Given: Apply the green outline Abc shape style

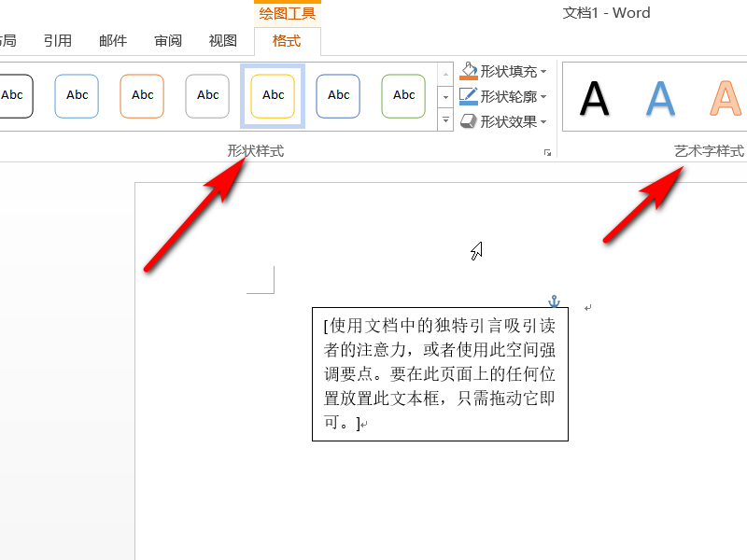Looking at the screenshot, I should point(403,96).
